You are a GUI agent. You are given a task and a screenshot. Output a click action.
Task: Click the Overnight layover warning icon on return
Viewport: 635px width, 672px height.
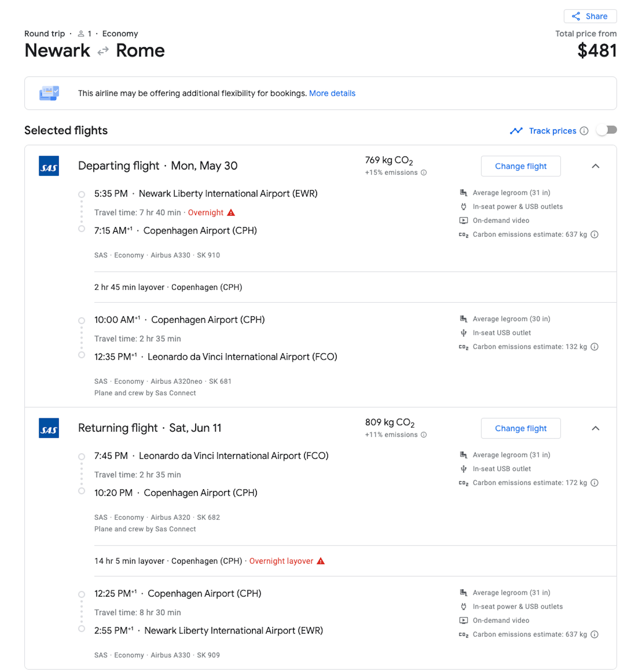[321, 561]
